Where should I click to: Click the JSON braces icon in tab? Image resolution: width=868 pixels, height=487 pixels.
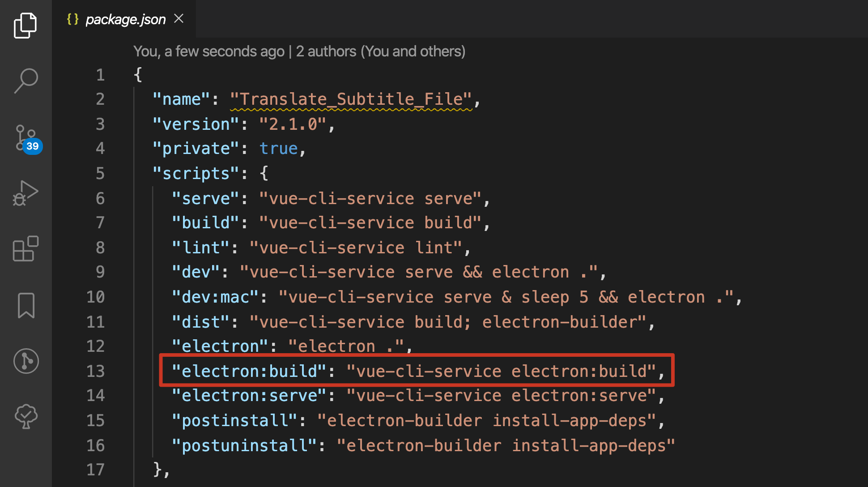(72, 19)
